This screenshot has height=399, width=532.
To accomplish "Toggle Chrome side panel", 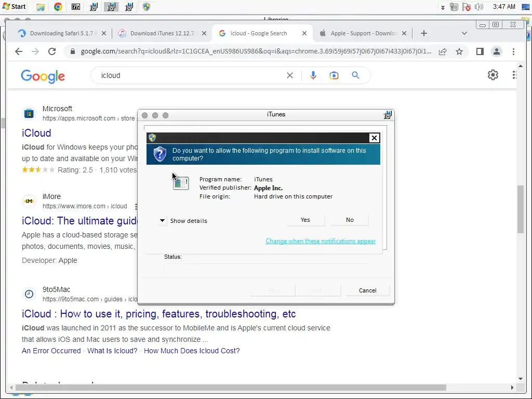I will 480,51.
